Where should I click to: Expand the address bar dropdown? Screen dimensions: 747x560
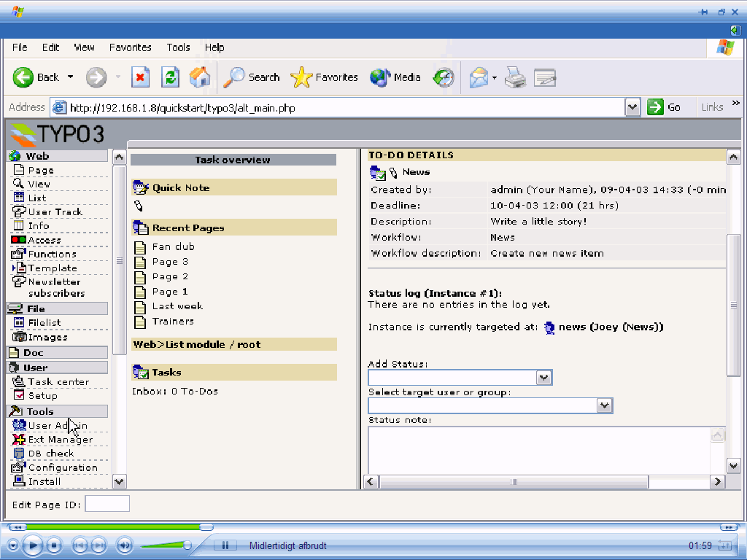(632, 107)
